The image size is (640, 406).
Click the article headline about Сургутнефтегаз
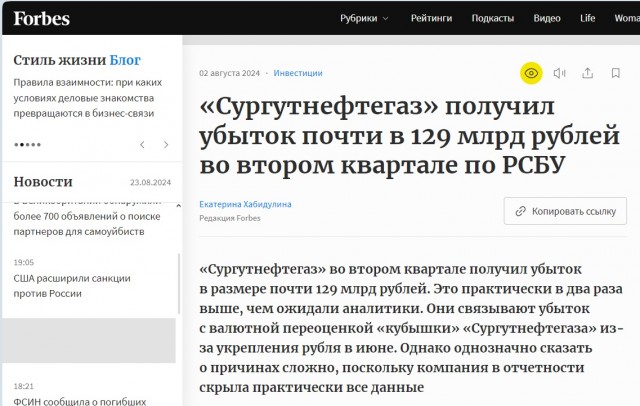point(409,136)
